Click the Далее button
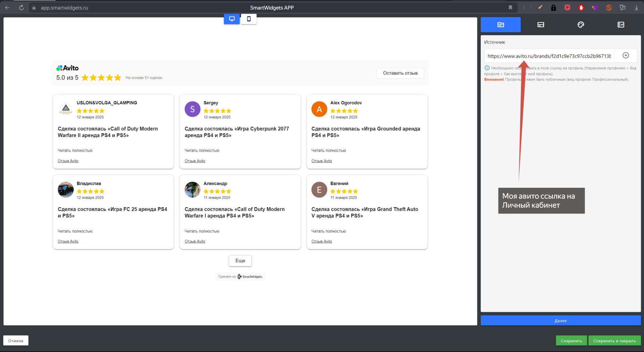The width and height of the screenshot is (644, 352). click(560, 320)
